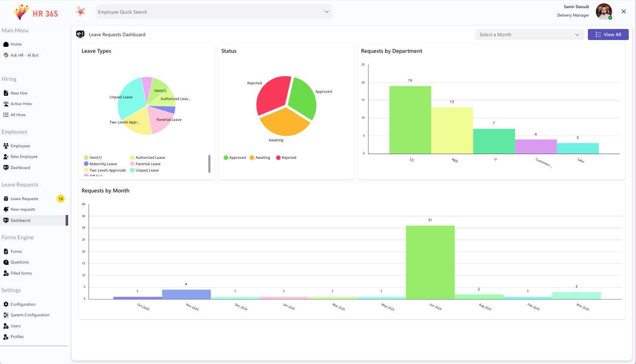Expand the Select a Month dropdown
Viewport: 636px width, 364px height.
pos(529,34)
